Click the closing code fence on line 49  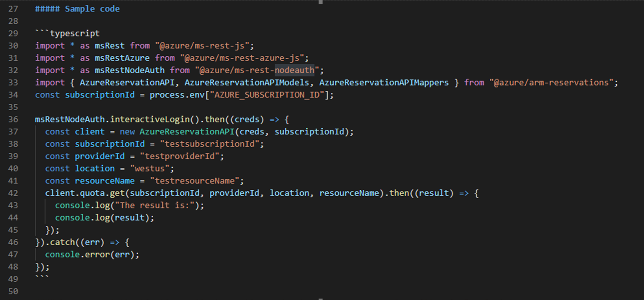(42, 277)
